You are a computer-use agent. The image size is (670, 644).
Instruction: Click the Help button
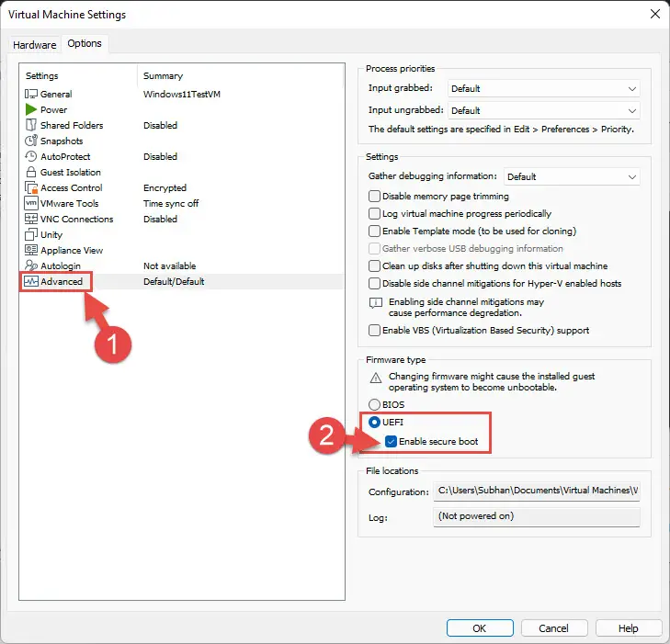pyautogui.click(x=628, y=628)
